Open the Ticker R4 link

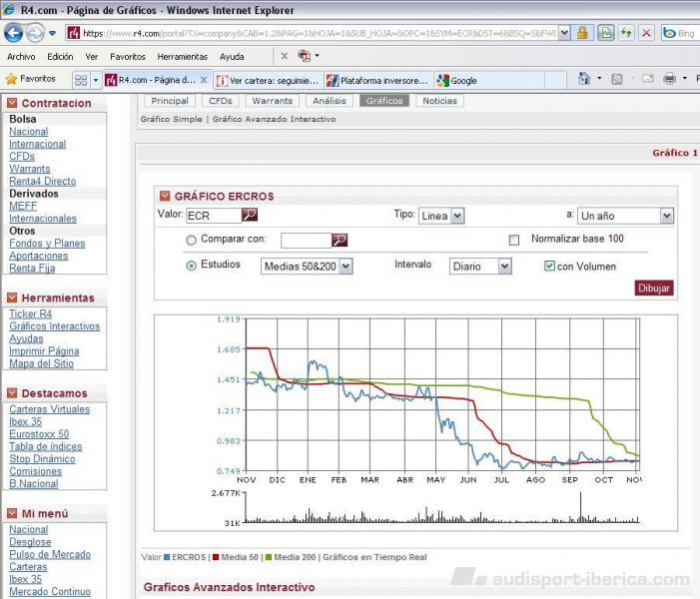pos(30,313)
